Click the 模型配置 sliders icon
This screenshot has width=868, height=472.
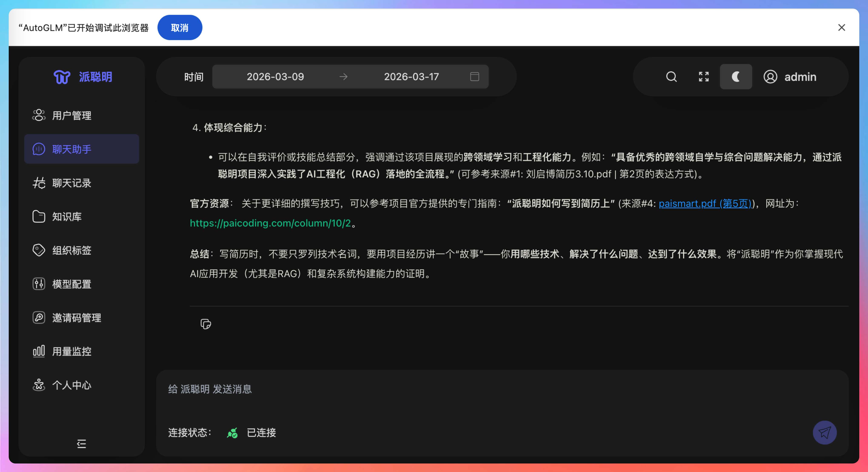click(39, 284)
